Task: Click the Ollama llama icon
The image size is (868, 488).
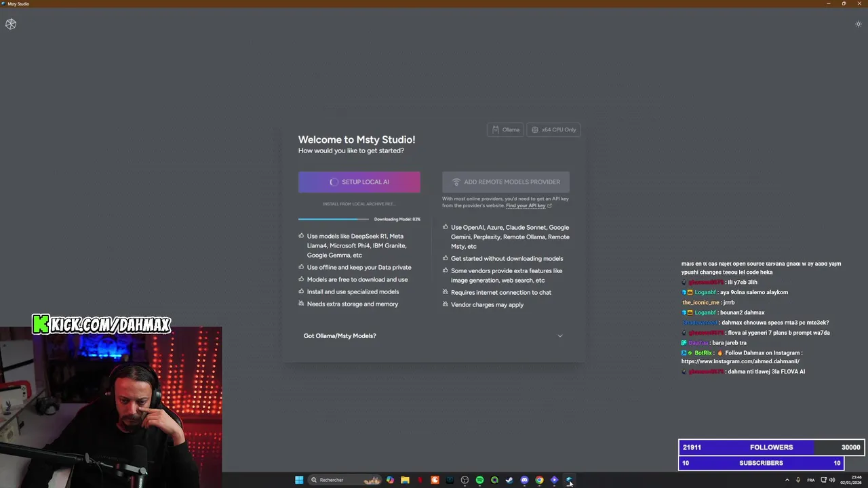Action: (496, 129)
